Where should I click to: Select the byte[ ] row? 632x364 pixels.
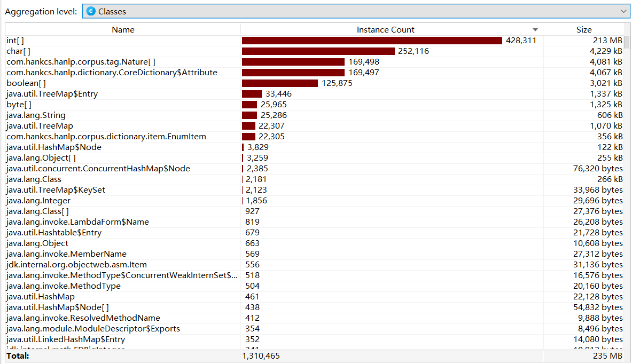(315, 104)
